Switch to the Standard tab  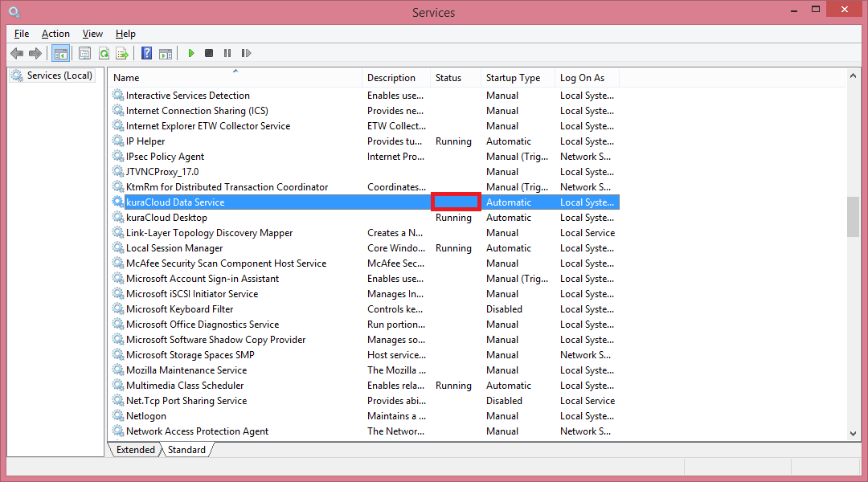tap(186, 450)
